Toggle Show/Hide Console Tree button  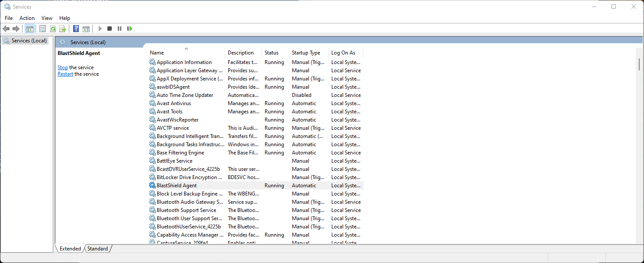point(29,29)
